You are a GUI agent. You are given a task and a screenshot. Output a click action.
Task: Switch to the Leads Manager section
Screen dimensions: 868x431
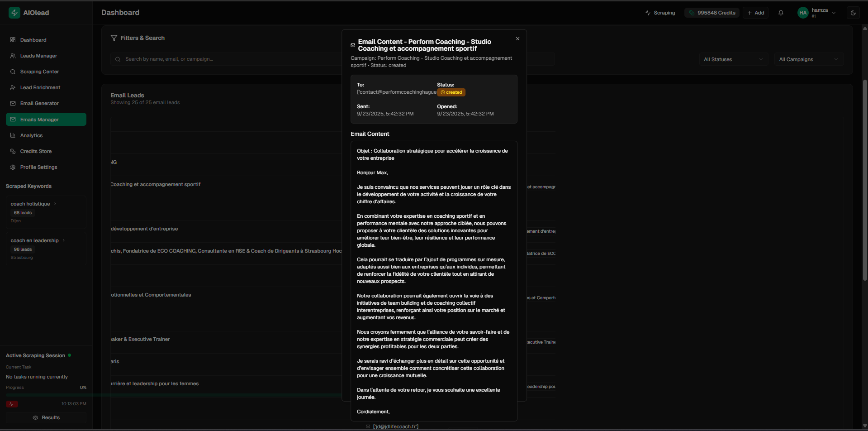point(38,56)
